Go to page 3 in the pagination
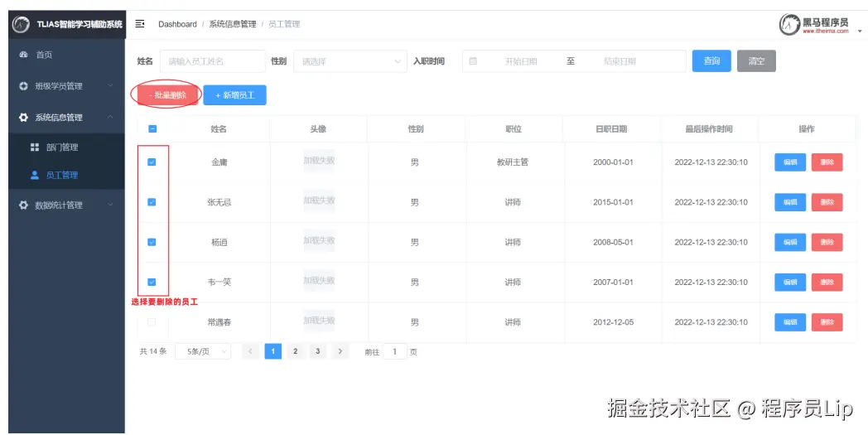 318,351
